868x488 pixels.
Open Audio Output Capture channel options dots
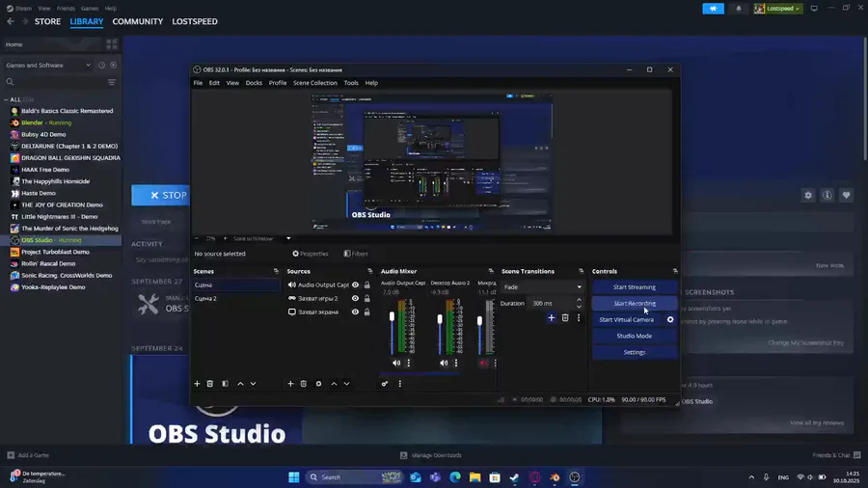(x=409, y=363)
